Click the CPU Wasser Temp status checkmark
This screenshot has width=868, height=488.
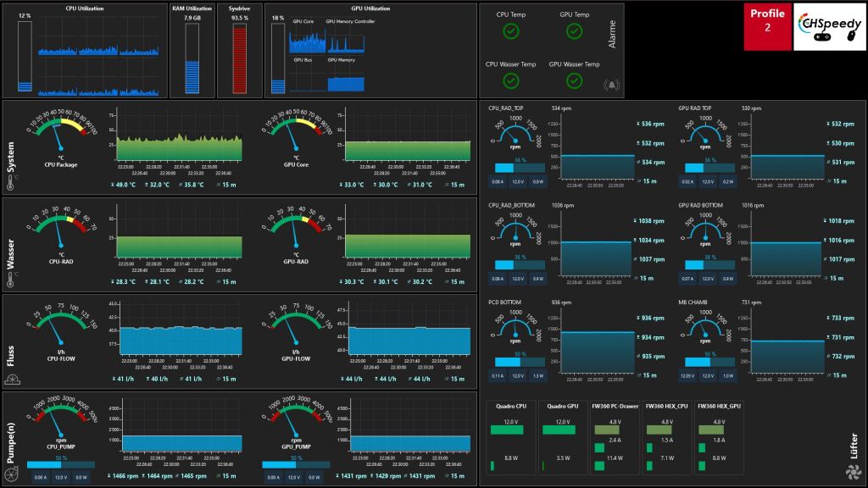[510, 80]
